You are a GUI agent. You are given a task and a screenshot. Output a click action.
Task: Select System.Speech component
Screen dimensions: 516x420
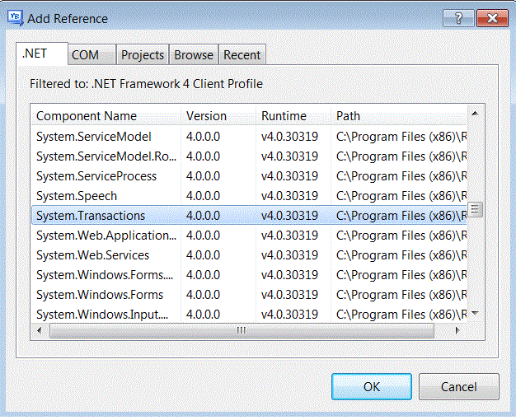click(x=249, y=196)
